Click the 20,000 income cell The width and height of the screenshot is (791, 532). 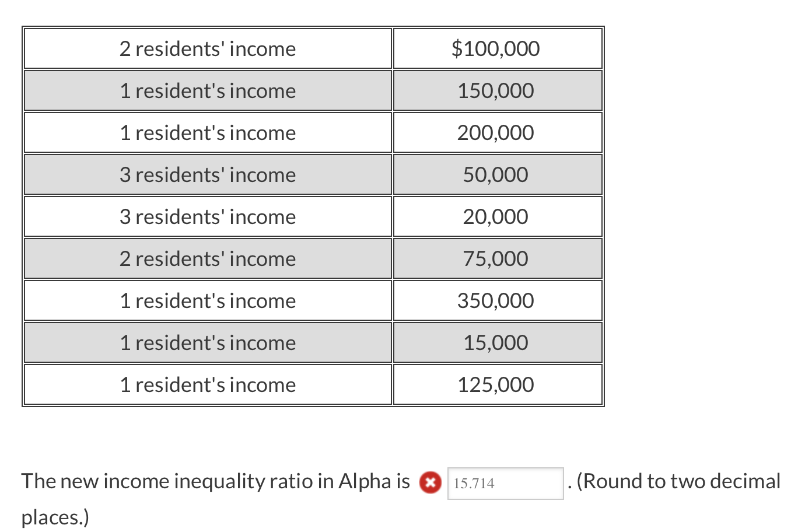tap(497, 216)
